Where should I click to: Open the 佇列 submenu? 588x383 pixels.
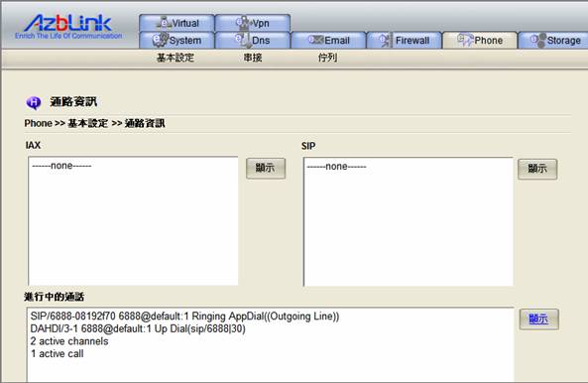click(x=328, y=58)
